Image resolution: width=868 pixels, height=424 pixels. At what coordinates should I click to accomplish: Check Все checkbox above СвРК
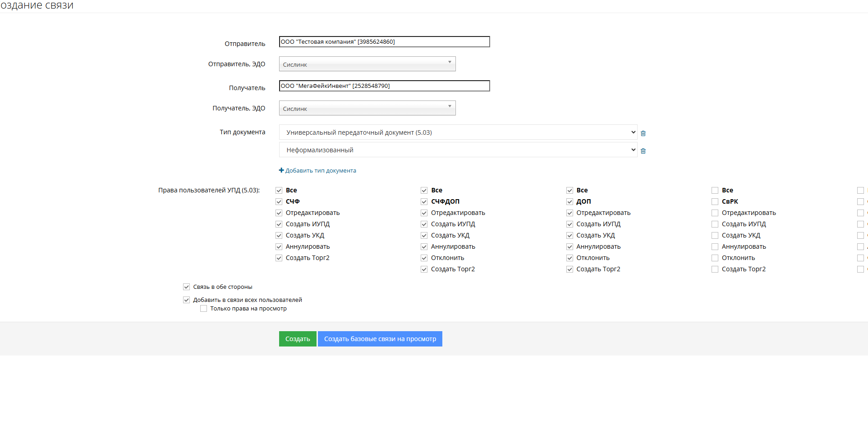click(x=715, y=191)
